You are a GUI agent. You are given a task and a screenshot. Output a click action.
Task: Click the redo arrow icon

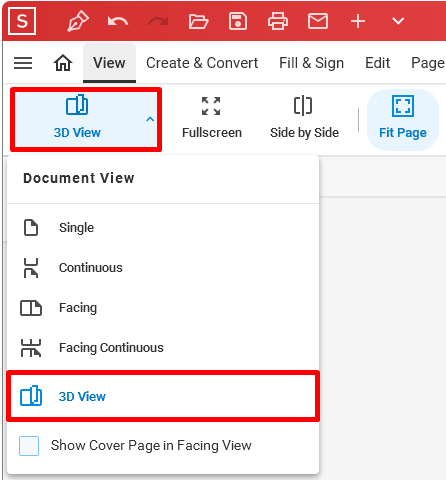pos(158,21)
